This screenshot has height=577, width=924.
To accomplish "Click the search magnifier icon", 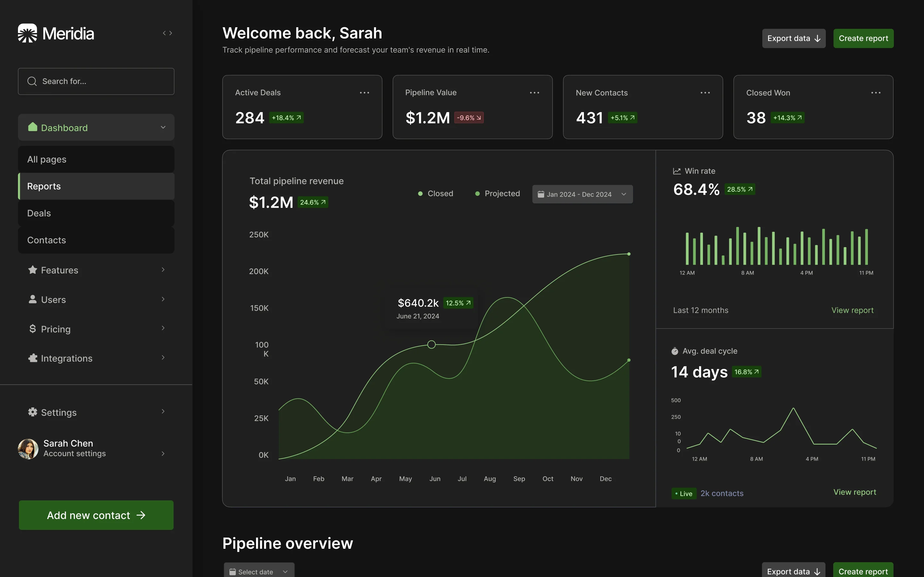I will pyautogui.click(x=32, y=81).
